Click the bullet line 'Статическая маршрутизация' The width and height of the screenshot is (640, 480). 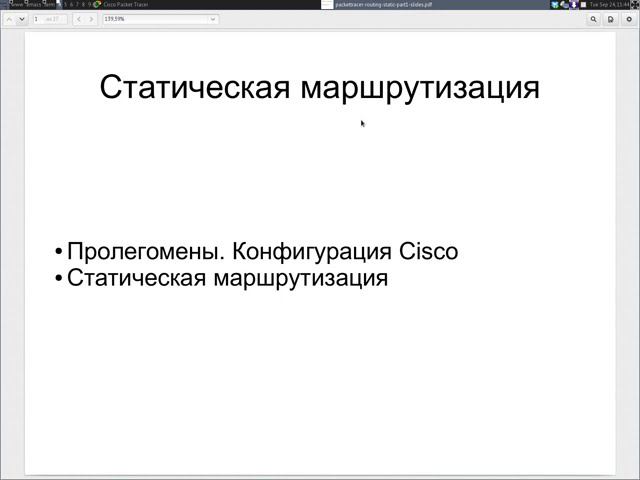(227, 278)
